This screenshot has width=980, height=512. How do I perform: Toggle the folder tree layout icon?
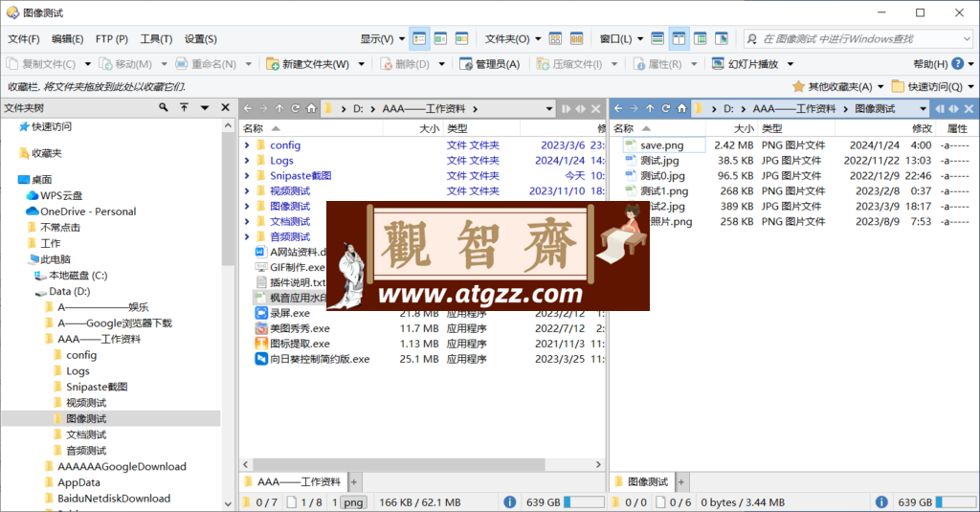click(700, 39)
